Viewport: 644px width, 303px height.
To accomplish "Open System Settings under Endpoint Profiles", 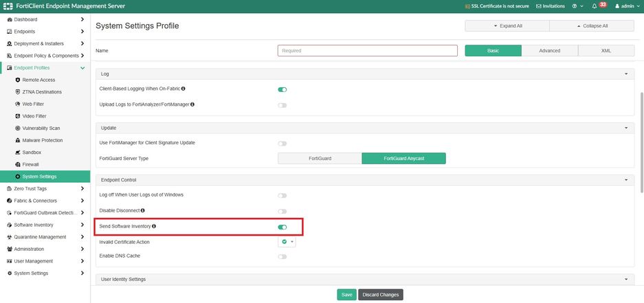I will coord(45,177).
